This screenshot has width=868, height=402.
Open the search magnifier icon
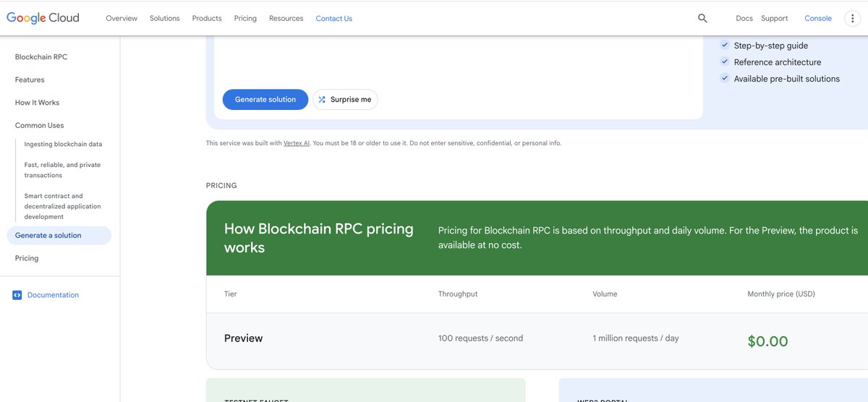702,18
